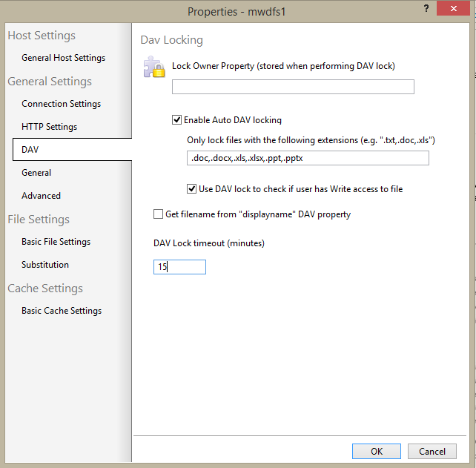Open Basic File Settings page

pyautogui.click(x=56, y=242)
